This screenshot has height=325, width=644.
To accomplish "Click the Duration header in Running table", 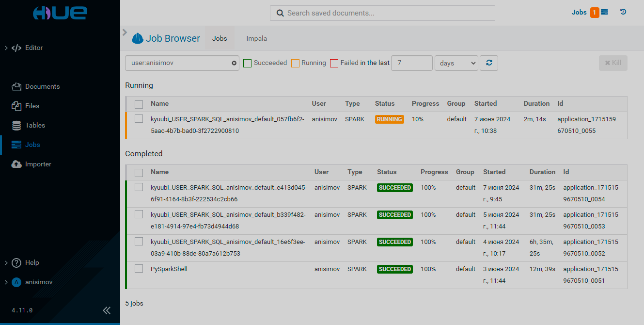I will click(536, 103).
